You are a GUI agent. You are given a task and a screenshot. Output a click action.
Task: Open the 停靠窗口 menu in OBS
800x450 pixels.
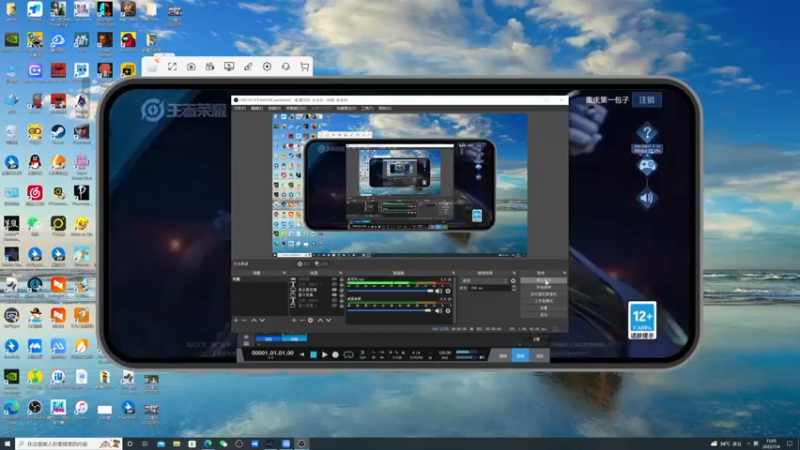295,108
